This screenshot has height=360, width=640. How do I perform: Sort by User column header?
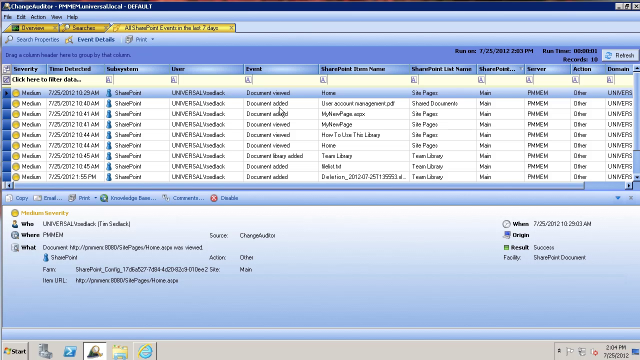pos(207,69)
